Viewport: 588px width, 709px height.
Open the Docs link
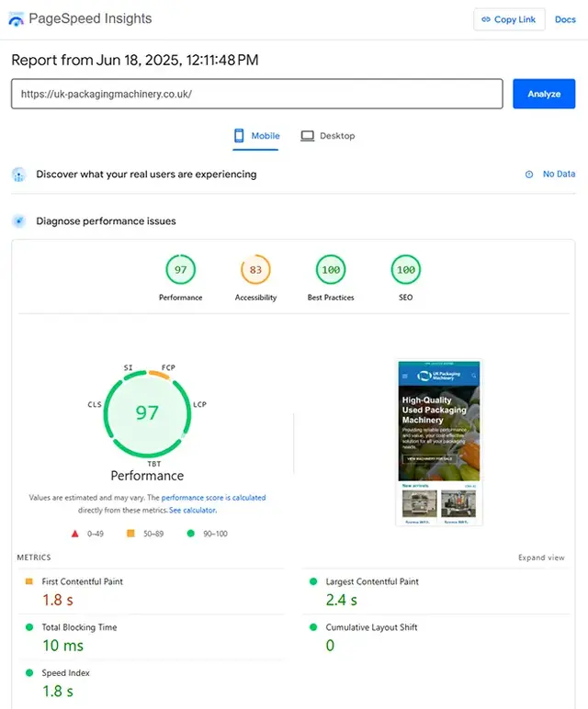tap(565, 19)
